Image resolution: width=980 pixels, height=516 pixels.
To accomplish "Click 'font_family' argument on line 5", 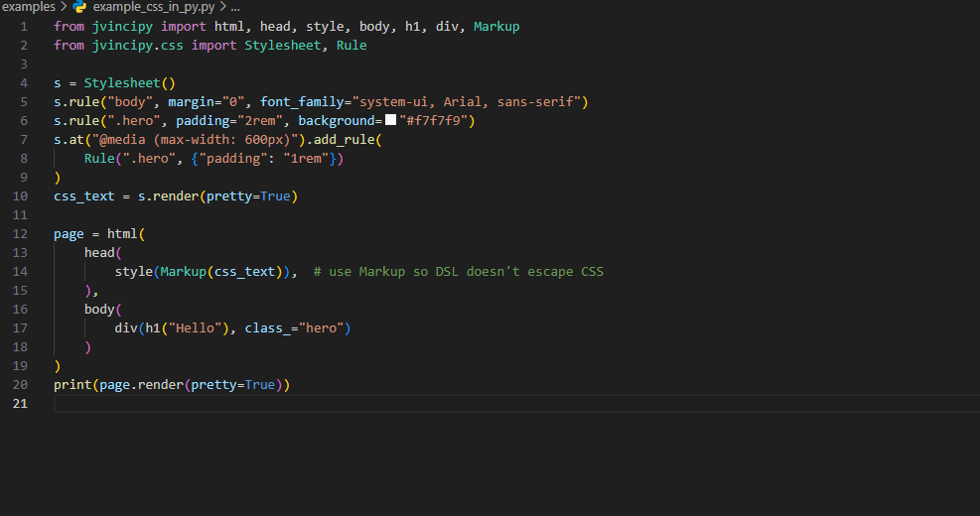I will pyautogui.click(x=302, y=102).
